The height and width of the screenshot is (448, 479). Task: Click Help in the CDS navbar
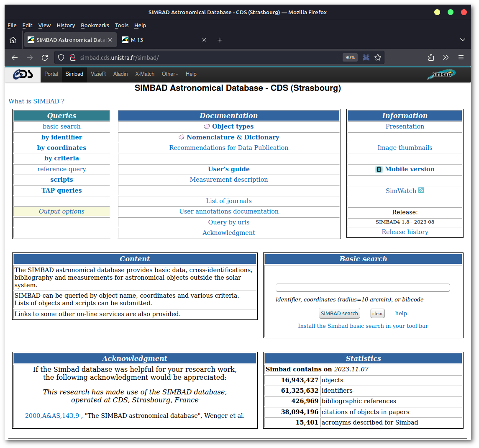191,74
